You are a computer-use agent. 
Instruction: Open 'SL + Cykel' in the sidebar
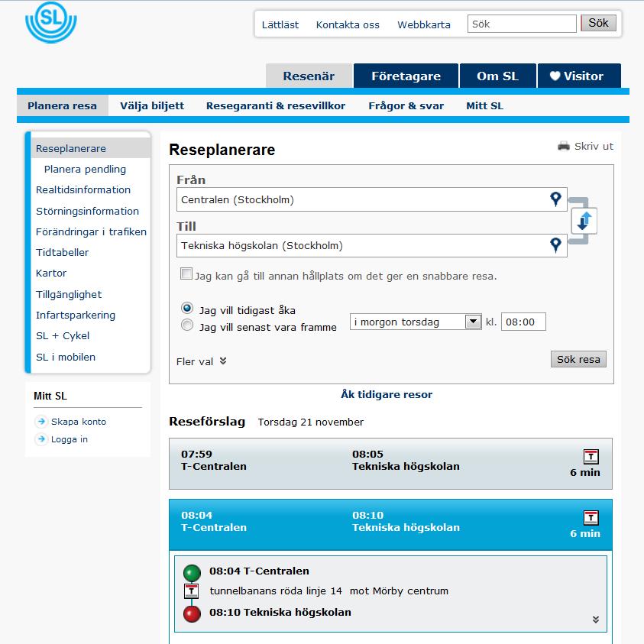[x=63, y=335]
